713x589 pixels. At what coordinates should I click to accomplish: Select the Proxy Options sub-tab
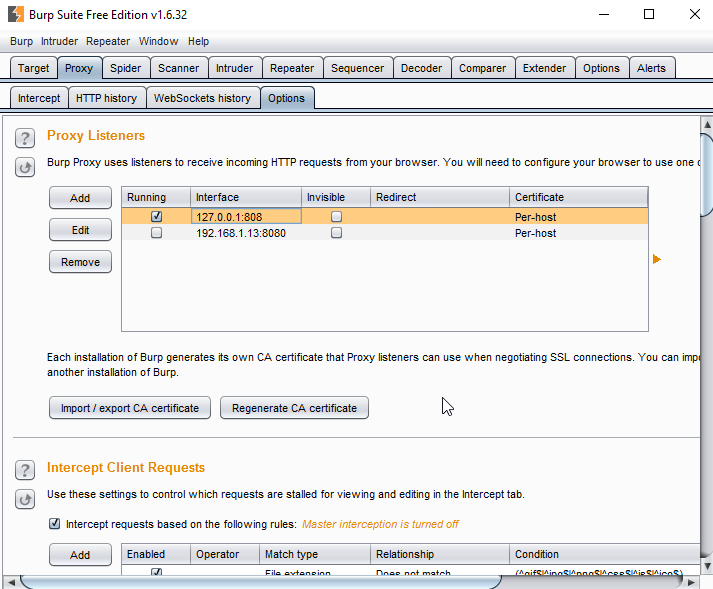pos(286,98)
